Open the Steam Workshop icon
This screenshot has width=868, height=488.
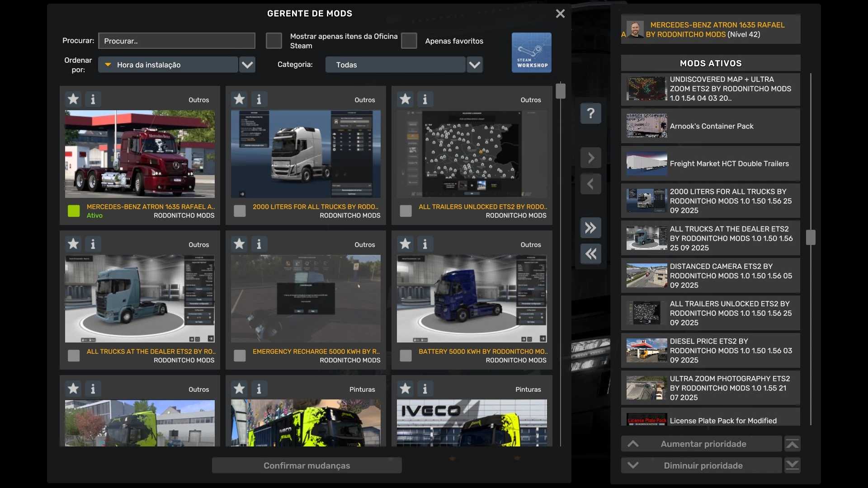tap(531, 52)
